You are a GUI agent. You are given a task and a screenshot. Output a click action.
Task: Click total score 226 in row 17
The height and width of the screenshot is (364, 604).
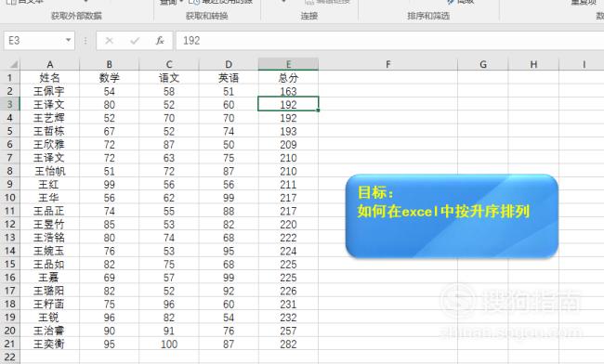pyautogui.click(x=288, y=291)
